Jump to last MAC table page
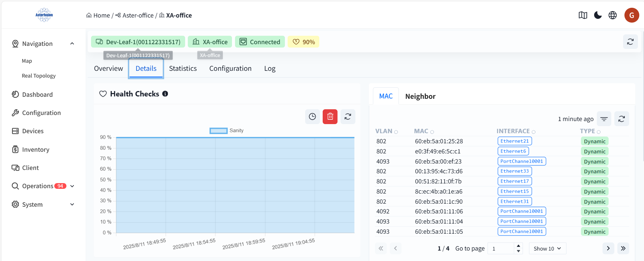The width and height of the screenshot is (644, 261). tap(623, 249)
